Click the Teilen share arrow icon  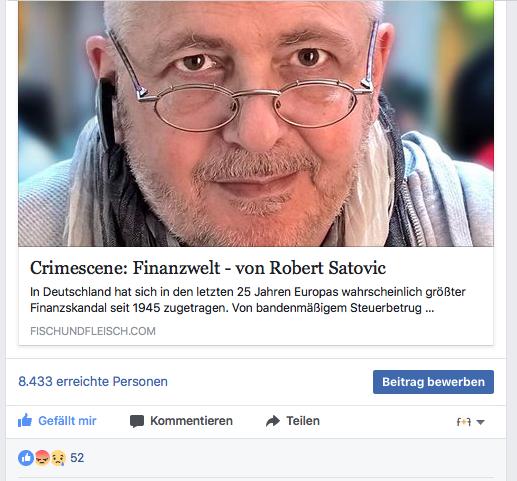click(x=273, y=421)
